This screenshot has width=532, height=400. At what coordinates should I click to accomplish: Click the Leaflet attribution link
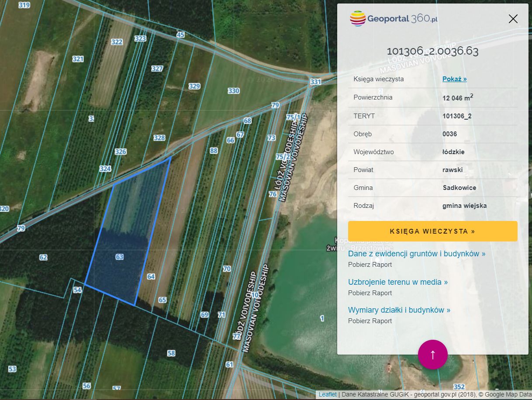click(328, 394)
